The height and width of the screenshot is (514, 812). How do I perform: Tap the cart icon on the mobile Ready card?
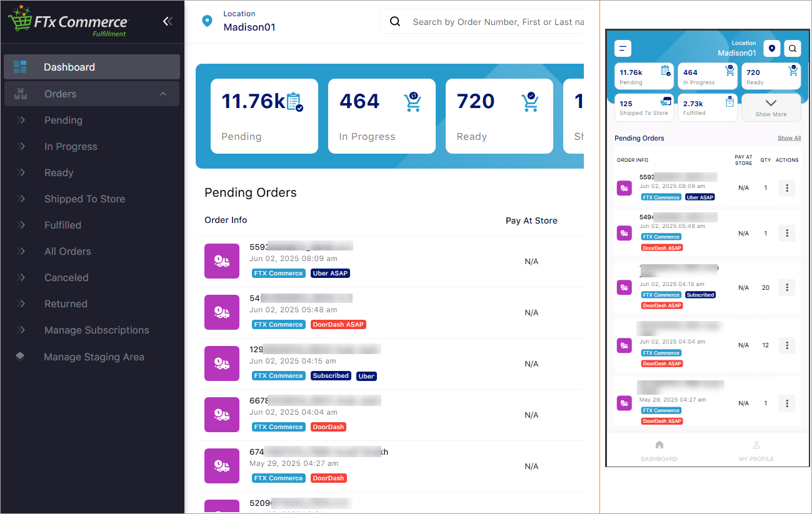[x=793, y=71]
